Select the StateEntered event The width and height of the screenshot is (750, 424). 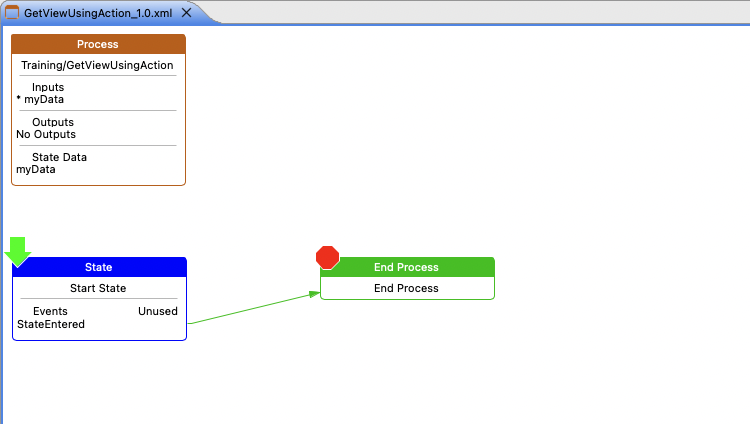point(51,324)
